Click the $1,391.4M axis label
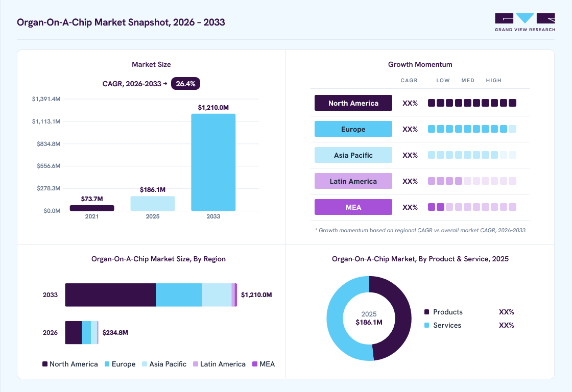The width and height of the screenshot is (572, 392). [46, 99]
